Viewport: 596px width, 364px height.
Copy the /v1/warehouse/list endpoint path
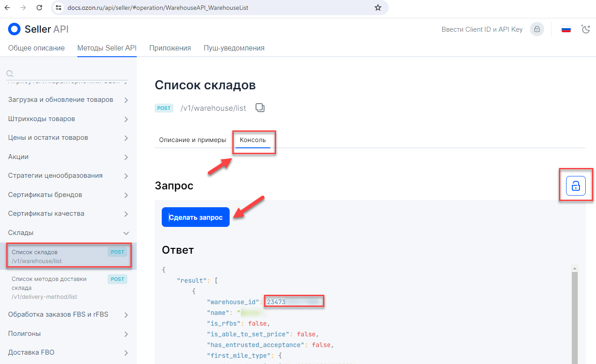(260, 108)
